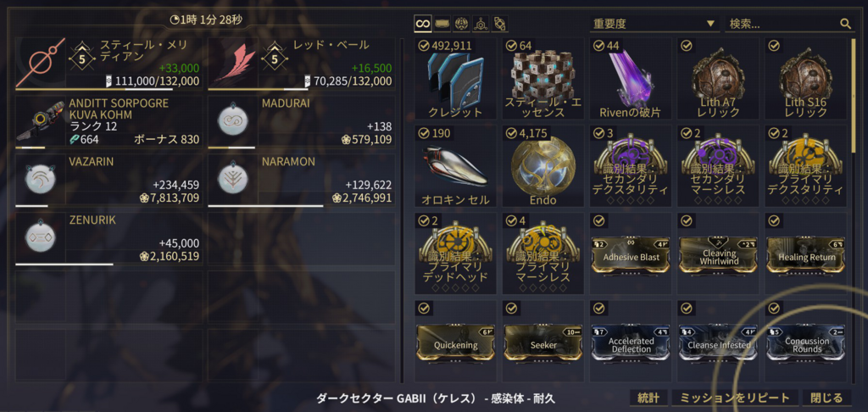Toggle checkmark on Lith S16 relic
The height and width of the screenshot is (412, 868).
tap(774, 46)
